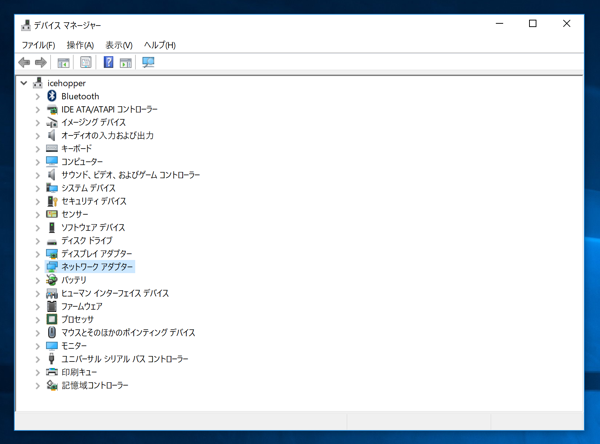Select サウンド、ビデオ、およびゲーム コントローラー label
The image size is (600, 444).
(131, 175)
